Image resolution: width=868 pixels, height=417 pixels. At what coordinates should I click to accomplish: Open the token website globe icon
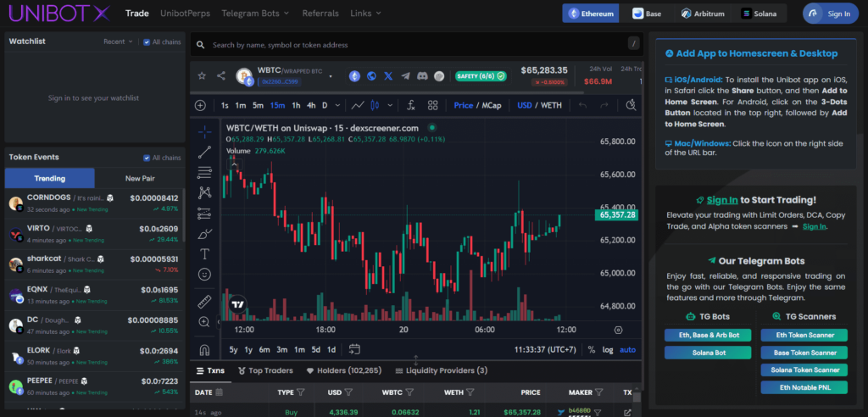[x=371, y=76]
